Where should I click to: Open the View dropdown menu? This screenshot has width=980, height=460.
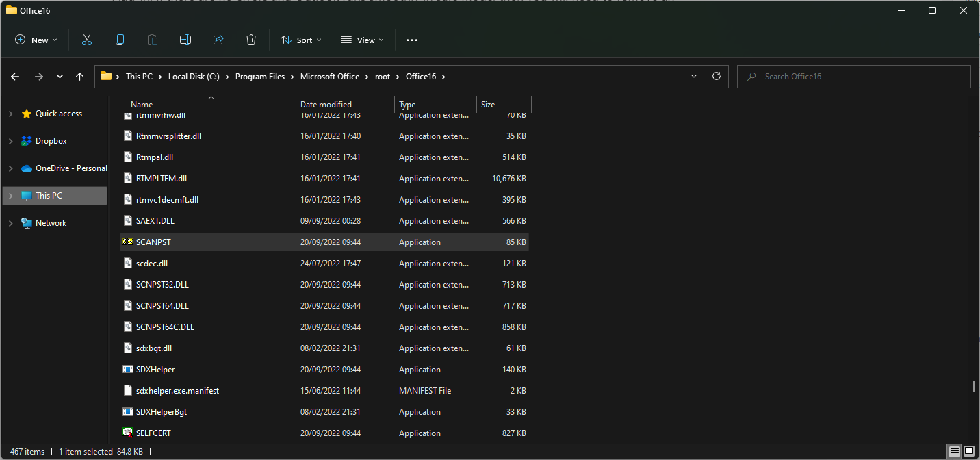(x=362, y=40)
